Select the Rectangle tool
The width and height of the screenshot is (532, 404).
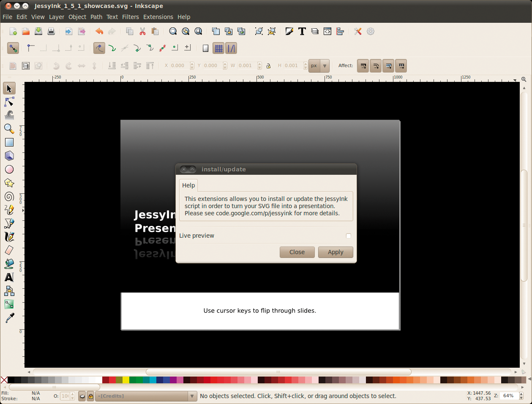click(x=9, y=142)
